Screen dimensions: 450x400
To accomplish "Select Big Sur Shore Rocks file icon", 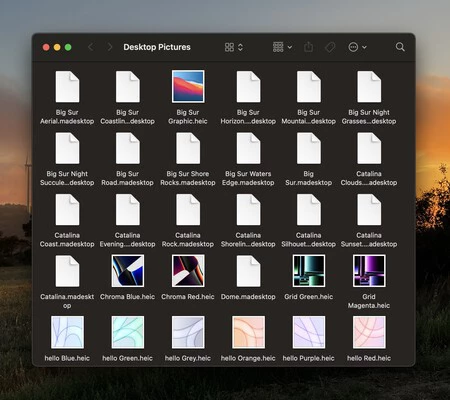I will pos(188,148).
